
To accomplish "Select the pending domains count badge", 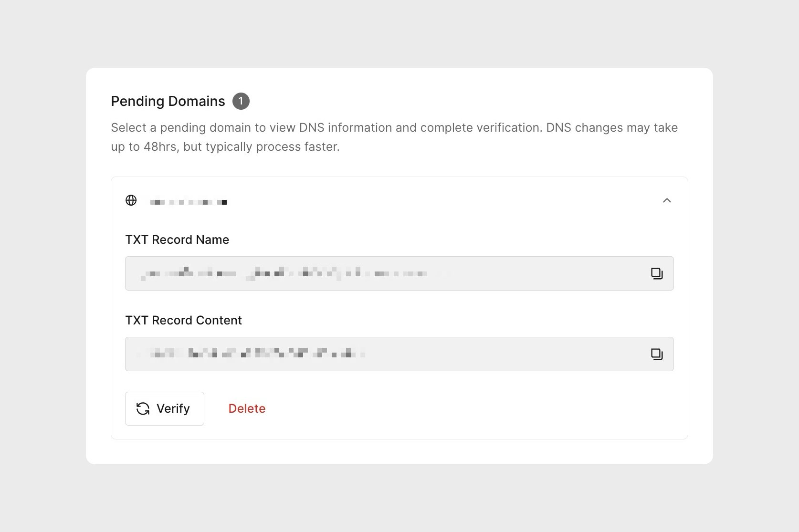I will click(x=241, y=101).
